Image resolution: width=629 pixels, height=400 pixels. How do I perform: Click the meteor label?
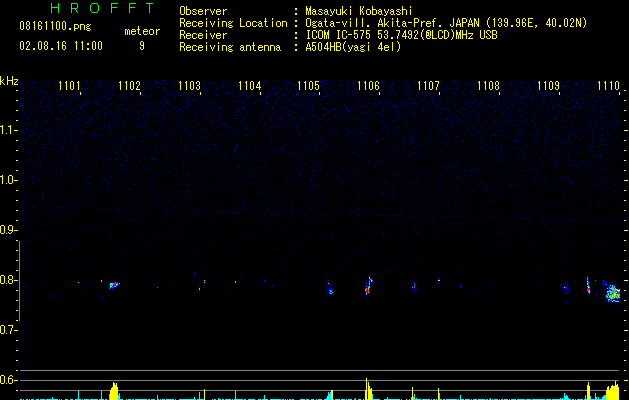click(142, 31)
